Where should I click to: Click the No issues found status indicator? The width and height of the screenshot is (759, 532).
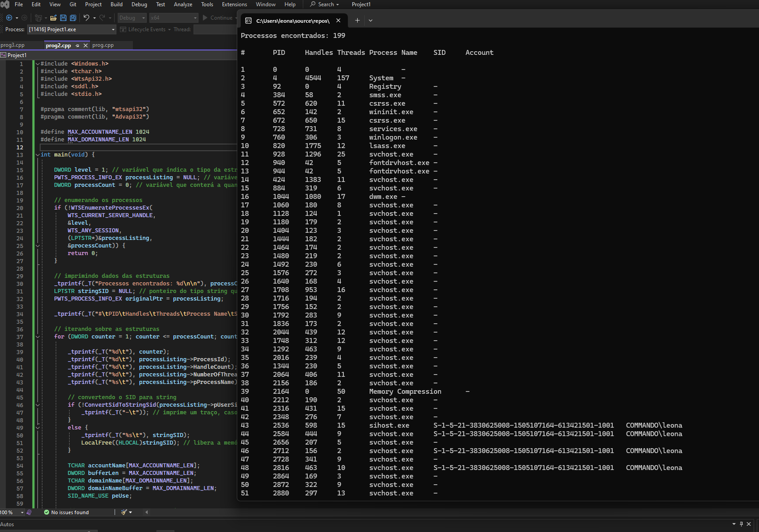click(66, 512)
